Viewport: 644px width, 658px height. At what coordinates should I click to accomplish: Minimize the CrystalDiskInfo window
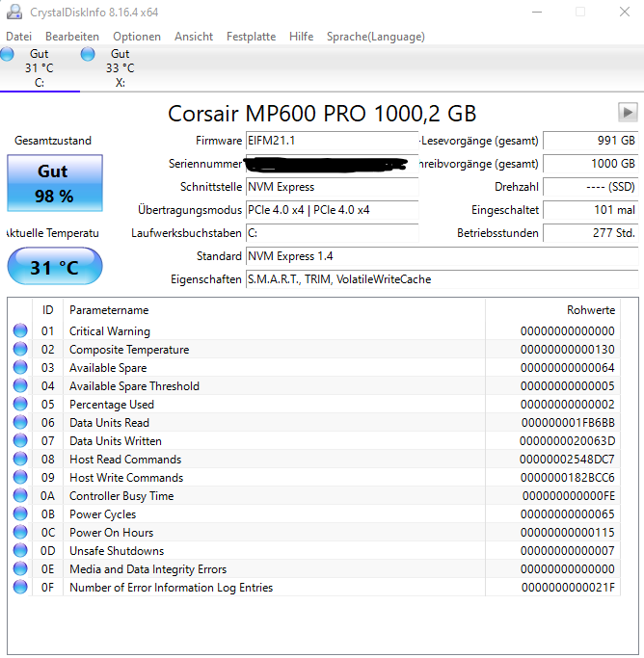point(537,12)
